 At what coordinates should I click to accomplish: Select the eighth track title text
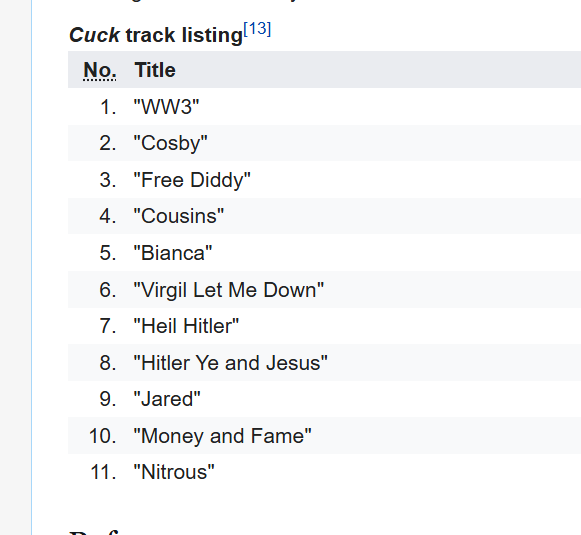click(230, 363)
